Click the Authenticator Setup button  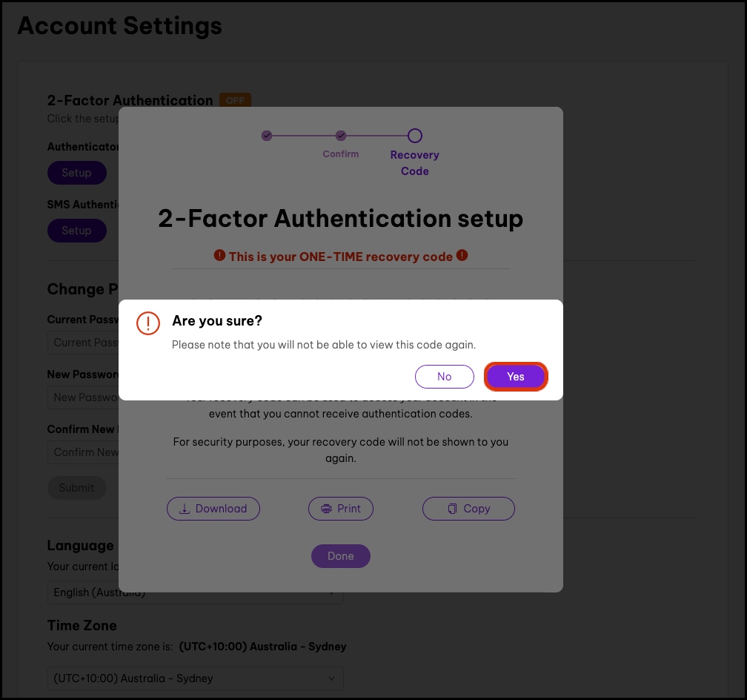[76, 173]
